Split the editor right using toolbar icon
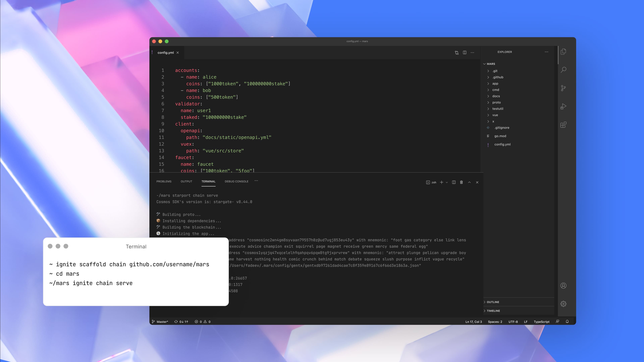644x362 pixels. 464,52
